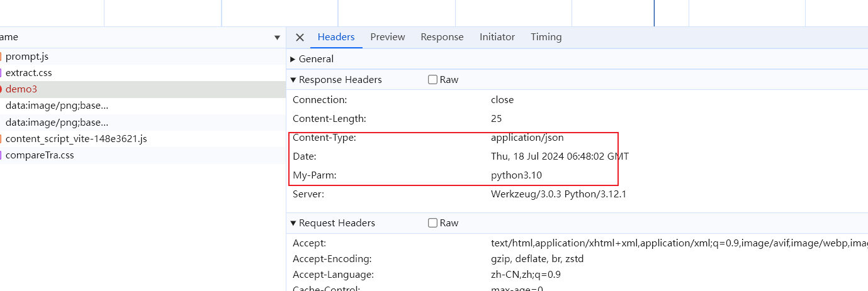Click the python3.10 My-Parm header value
Viewport: 868px width, 291px height.
pos(516,175)
